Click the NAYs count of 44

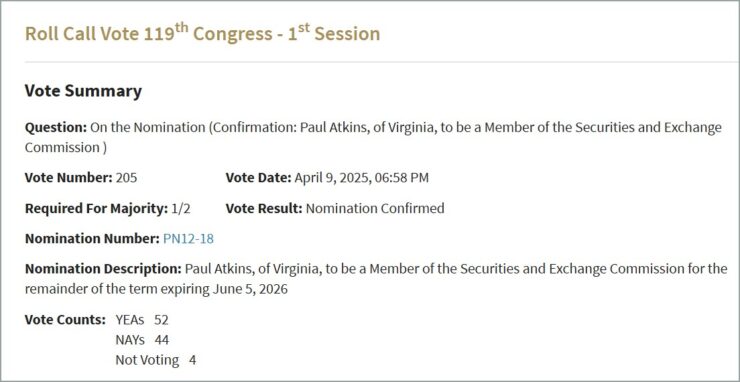pyautogui.click(x=161, y=340)
